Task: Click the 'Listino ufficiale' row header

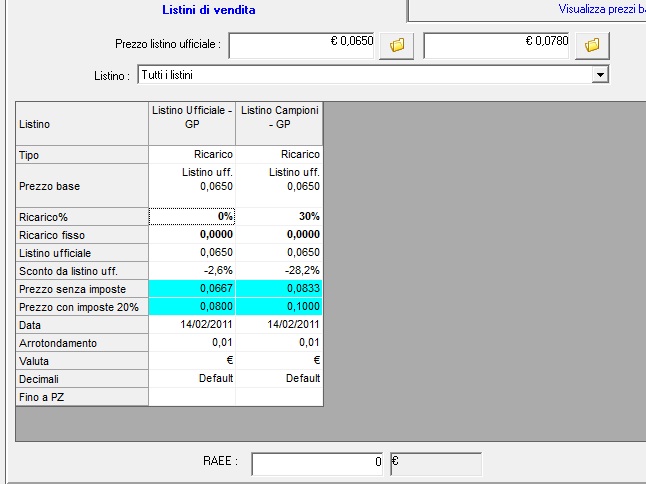Action: pyautogui.click(x=82, y=253)
